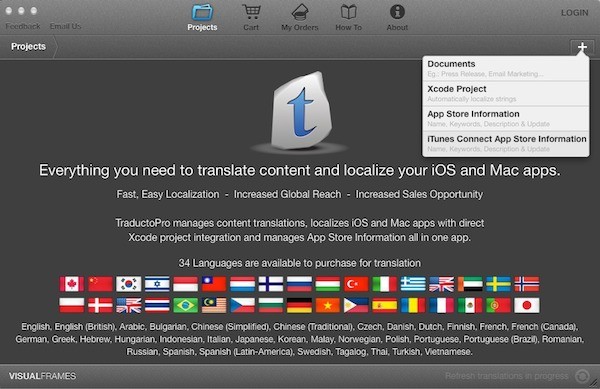The width and height of the screenshot is (600, 389).
Task: Select the Projects breadcrumb tab
Action: pos(28,47)
